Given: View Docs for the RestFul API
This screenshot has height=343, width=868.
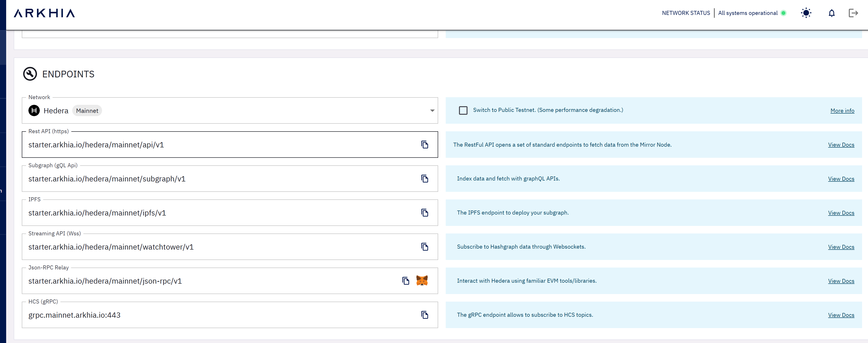Looking at the screenshot, I should coord(841,145).
